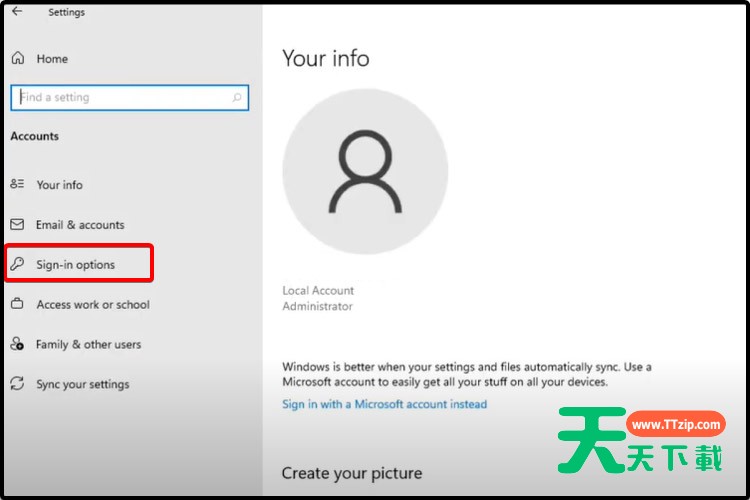
Task: Focus the Find a setting search box
Action: (x=130, y=98)
